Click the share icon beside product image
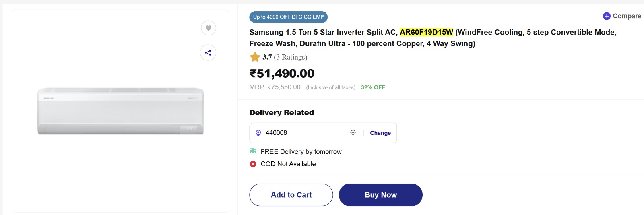The height and width of the screenshot is (215, 644). tap(208, 52)
